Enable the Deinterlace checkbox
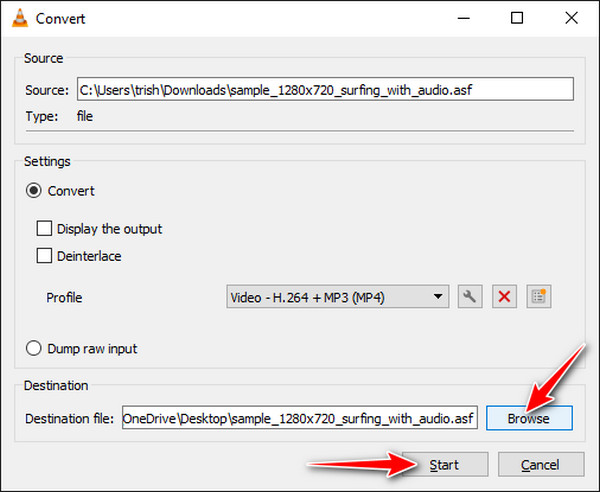Image resolution: width=600 pixels, height=492 pixels. point(44,256)
